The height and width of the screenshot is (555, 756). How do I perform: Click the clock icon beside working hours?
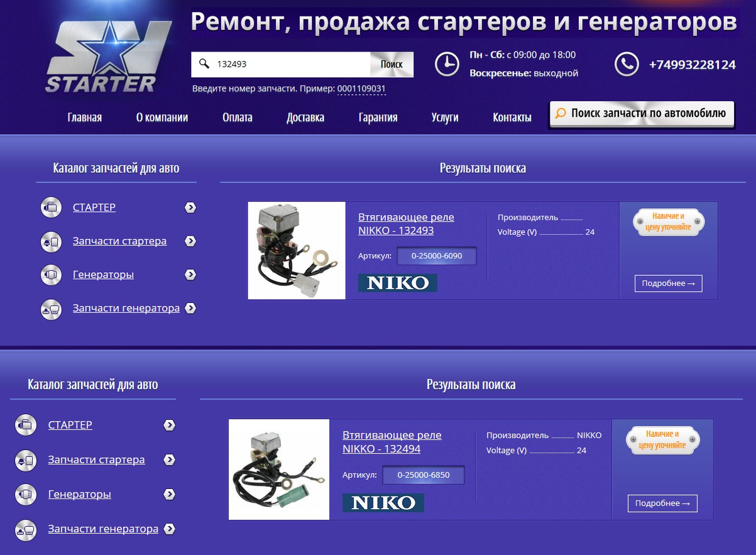pyautogui.click(x=447, y=64)
